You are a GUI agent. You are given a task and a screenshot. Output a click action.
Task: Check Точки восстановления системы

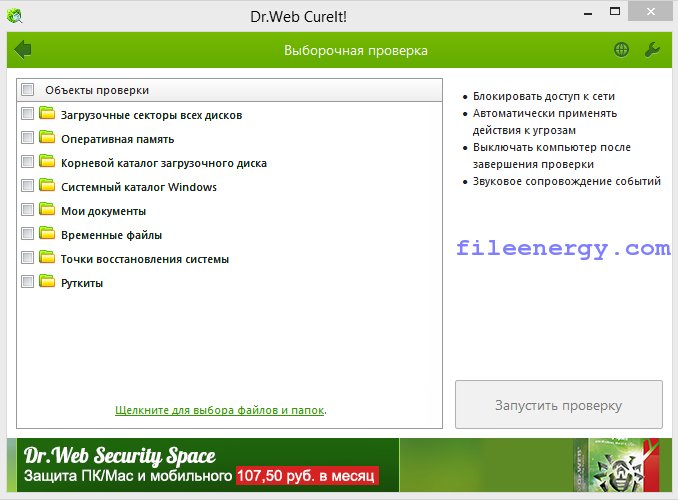click(27, 258)
